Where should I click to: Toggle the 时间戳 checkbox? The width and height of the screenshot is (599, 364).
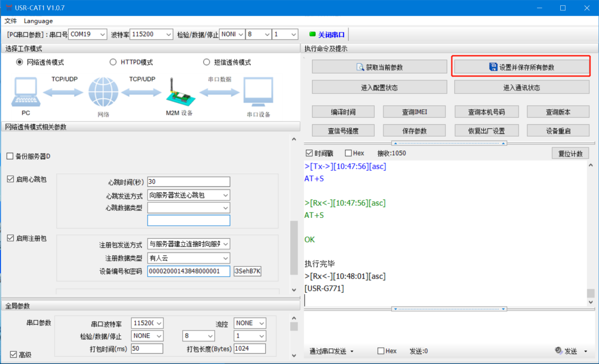310,153
